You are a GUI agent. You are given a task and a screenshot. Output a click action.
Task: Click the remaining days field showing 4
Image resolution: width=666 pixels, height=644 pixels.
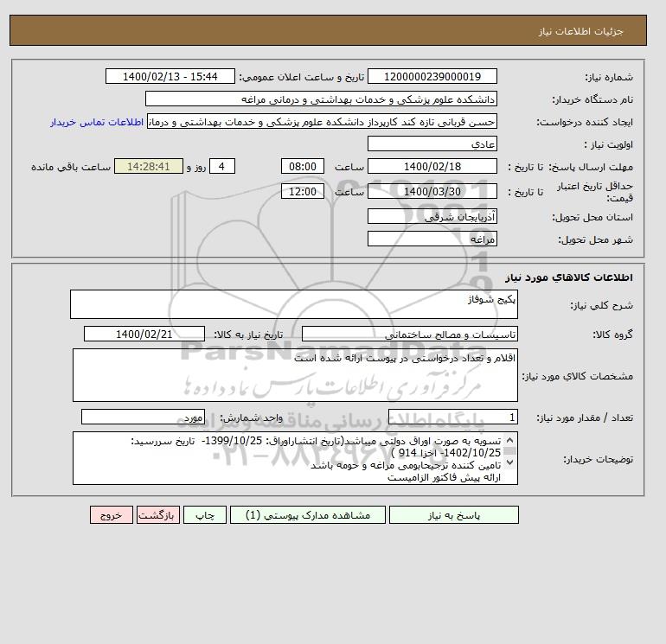221,167
